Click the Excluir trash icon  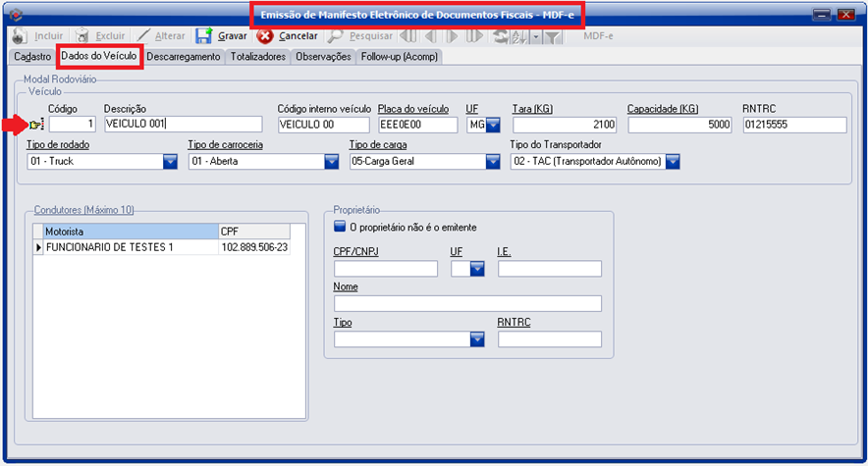tap(82, 36)
